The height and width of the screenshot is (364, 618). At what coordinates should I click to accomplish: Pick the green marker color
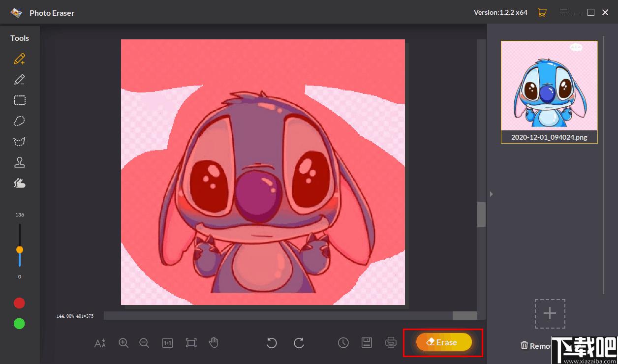coord(19,324)
